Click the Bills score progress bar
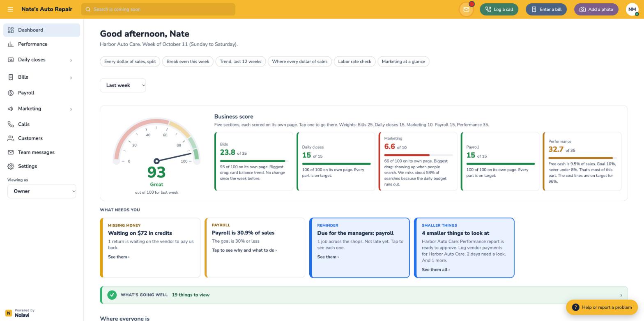 (254, 161)
